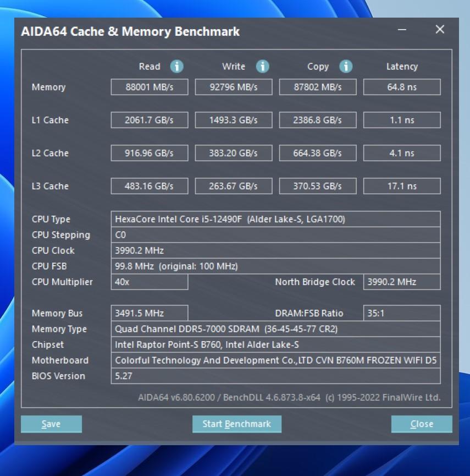
Task: Click the CPU Stepping label
Action: click(x=61, y=235)
